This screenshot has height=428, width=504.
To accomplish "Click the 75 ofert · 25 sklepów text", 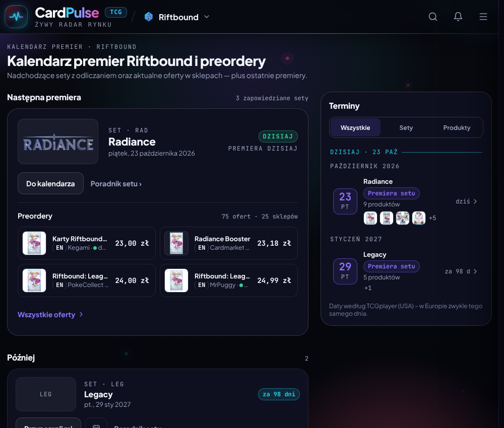I will pos(260,217).
